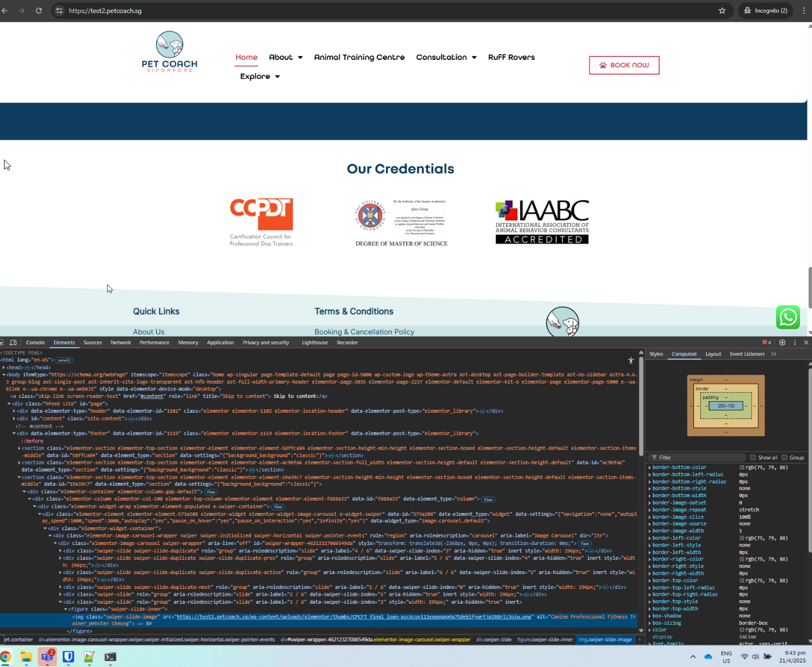
Task: Open the DevTools settings gear
Action: 782,343
